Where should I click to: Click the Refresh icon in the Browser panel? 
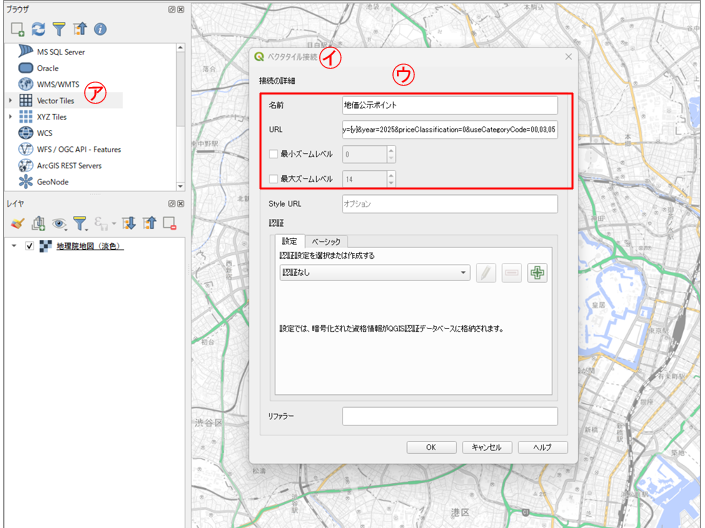(37, 29)
